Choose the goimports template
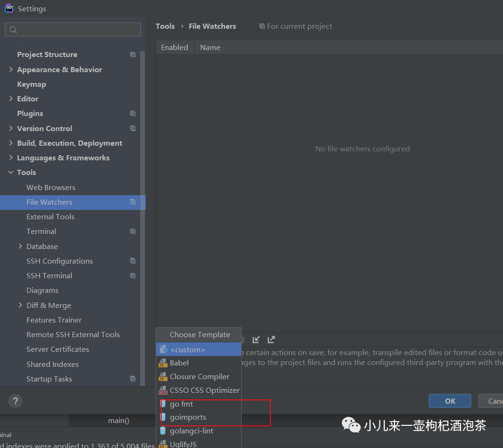Screen dimensions: 503x448 (x=199, y=417)
